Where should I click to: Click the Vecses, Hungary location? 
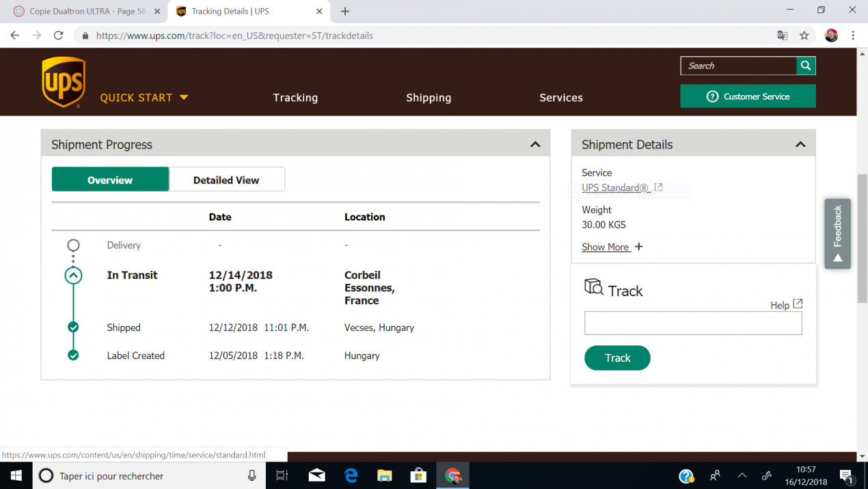tap(379, 328)
